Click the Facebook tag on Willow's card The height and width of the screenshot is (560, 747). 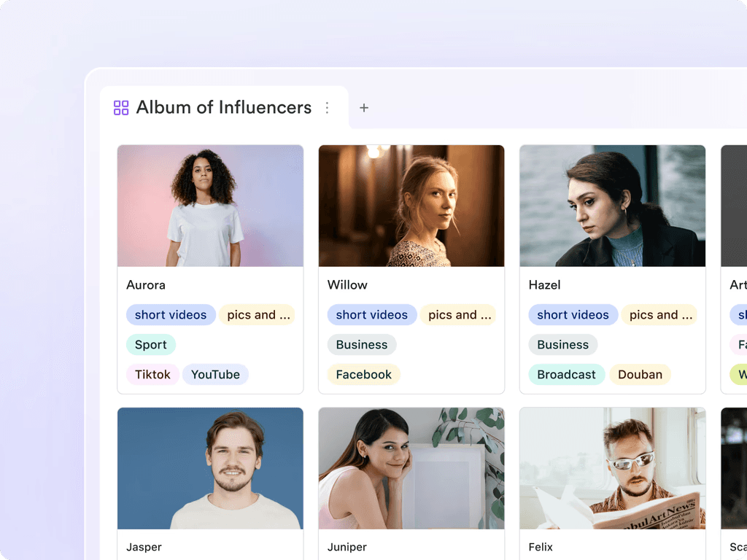[x=363, y=375]
